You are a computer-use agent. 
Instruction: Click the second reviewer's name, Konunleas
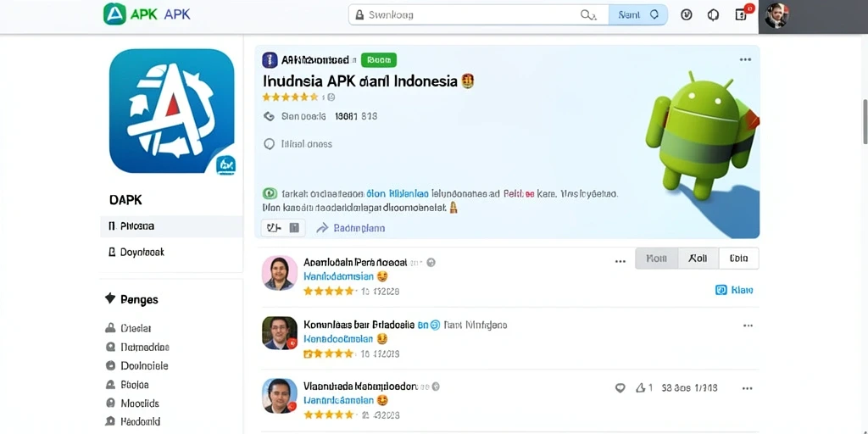(x=359, y=325)
